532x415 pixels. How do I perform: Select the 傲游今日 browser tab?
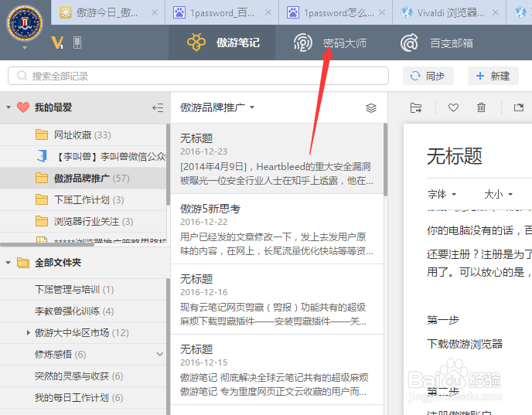pos(108,12)
